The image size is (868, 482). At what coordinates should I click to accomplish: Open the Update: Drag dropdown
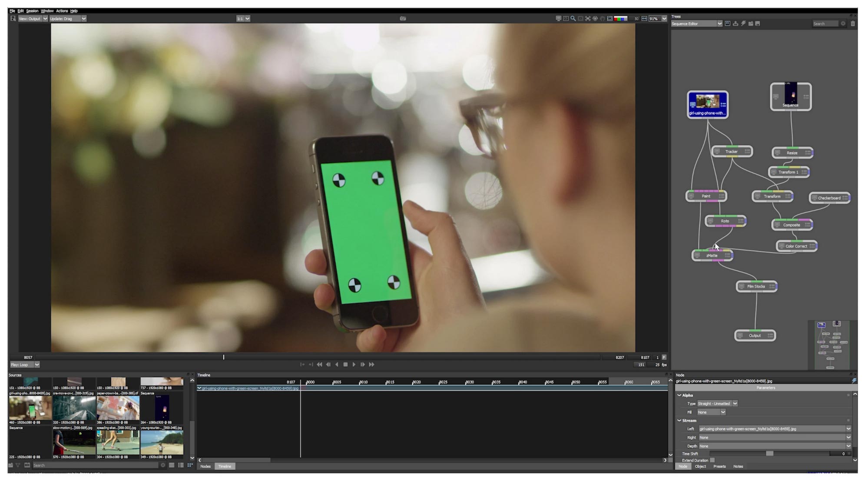click(68, 19)
